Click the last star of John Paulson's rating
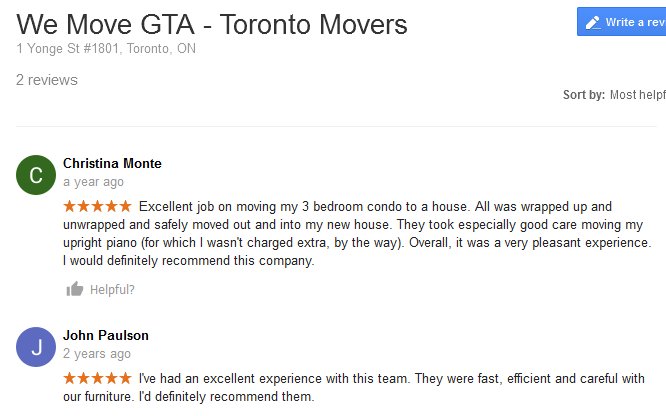This screenshot has height=416, width=666. coord(125,378)
